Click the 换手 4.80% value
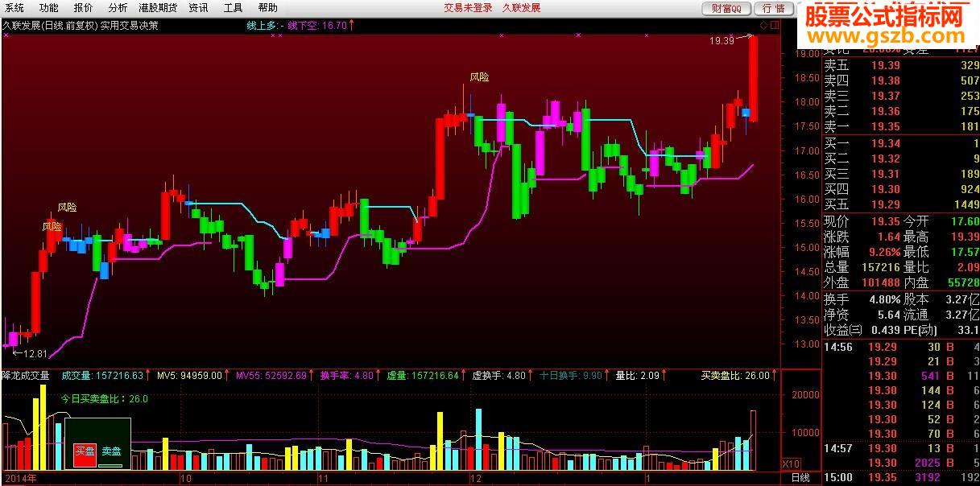Viewport: 980px width, 486px height. pyautogui.click(x=883, y=299)
